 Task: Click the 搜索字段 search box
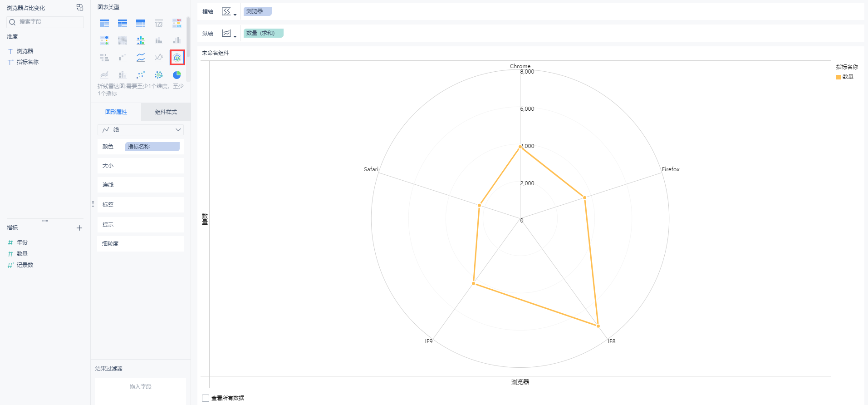pyautogui.click(x=45, y=22)
